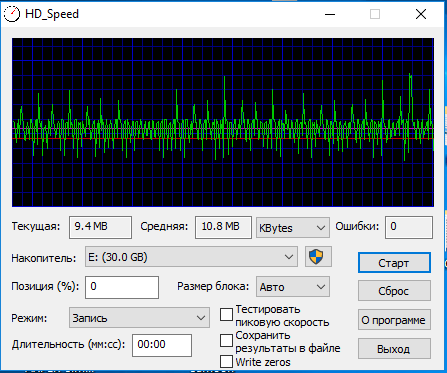The image size is (447, 373).
Task: Click the HD_Speed speedometer title icon
Action: (x=12, y=14)
